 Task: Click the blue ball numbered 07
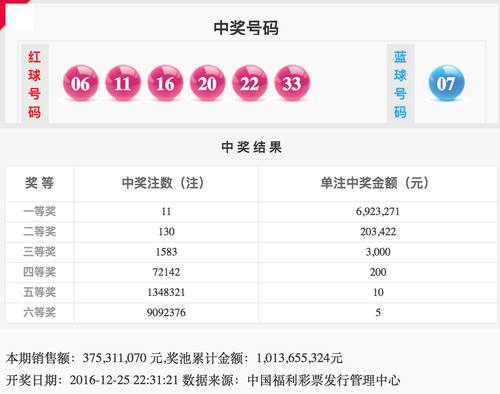click(x=446, y=83)
